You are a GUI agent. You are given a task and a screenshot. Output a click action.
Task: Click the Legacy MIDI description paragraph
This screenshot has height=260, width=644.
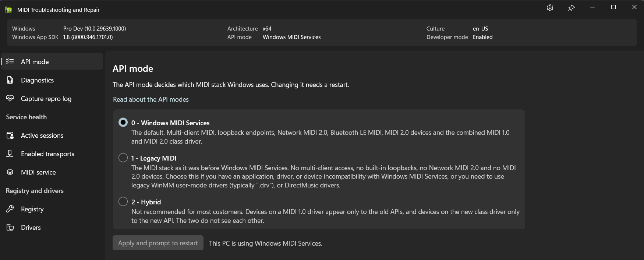[x=324, y=176]
